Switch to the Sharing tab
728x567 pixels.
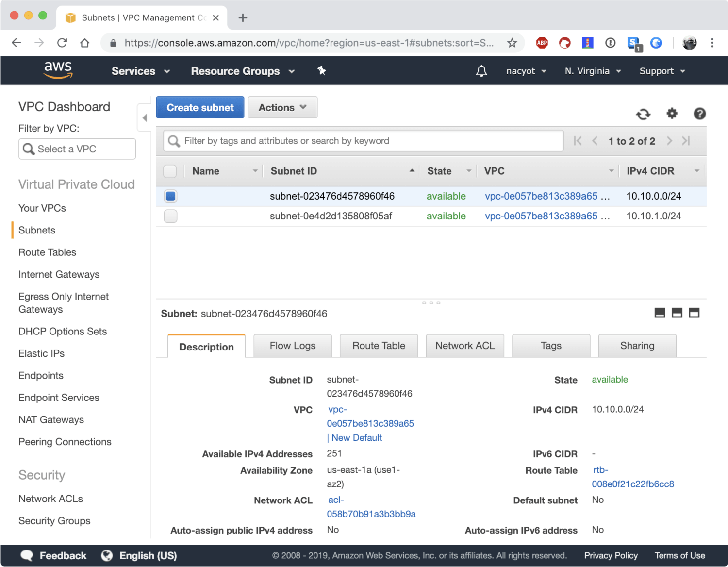coord(637,346)
